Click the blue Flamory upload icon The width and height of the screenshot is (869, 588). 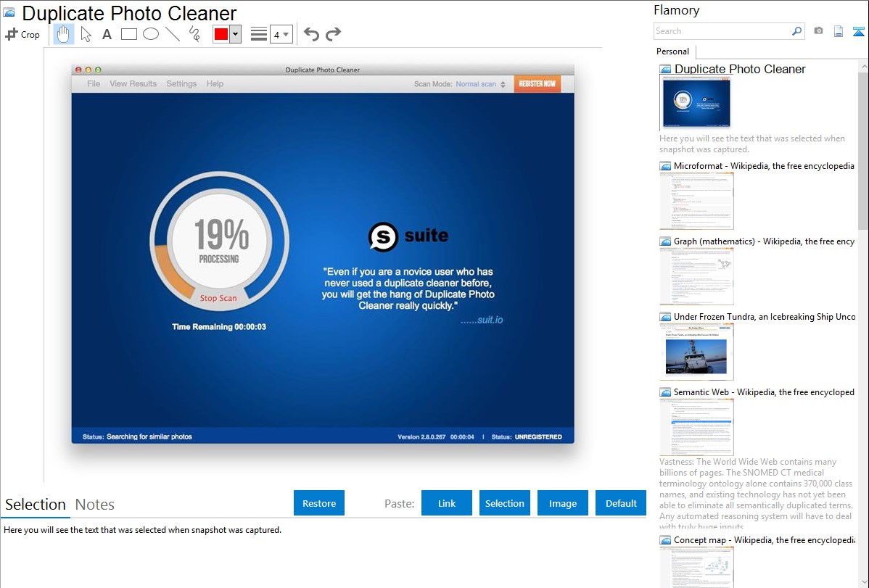(858, 31)
